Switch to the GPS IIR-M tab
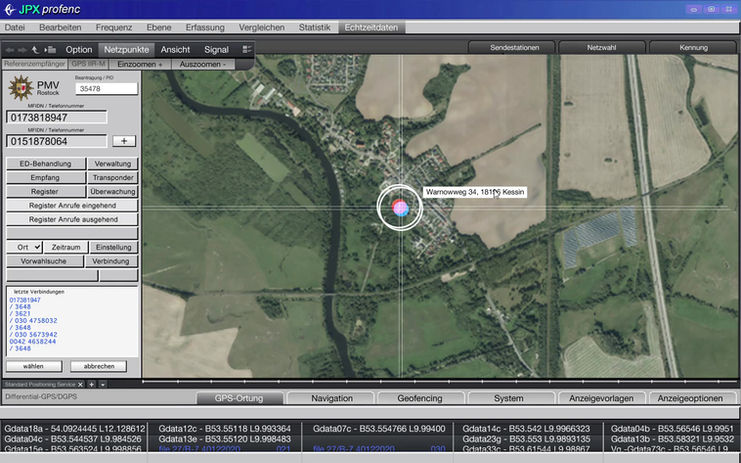The width and height of the screenshot is (741, 463). (x=89, y=64)
